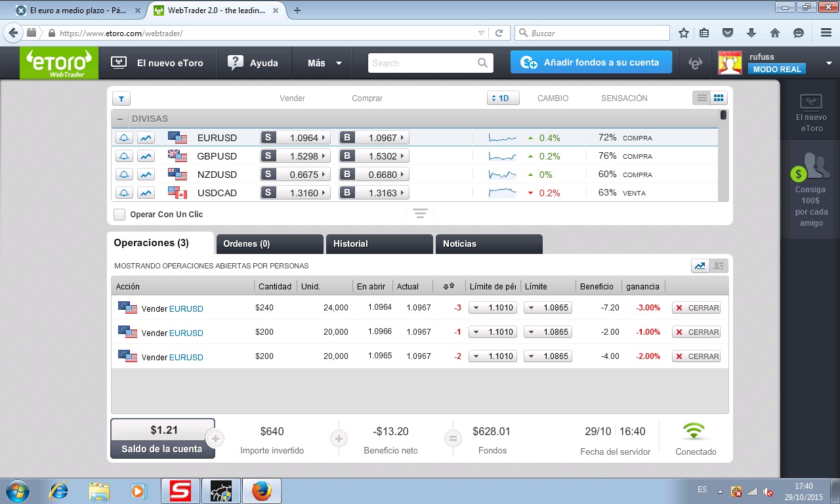Image resolution: width=840 pixels, height=504 pixels.
Task: Bookmark this page with the star icon
Action: coord(684,33)
